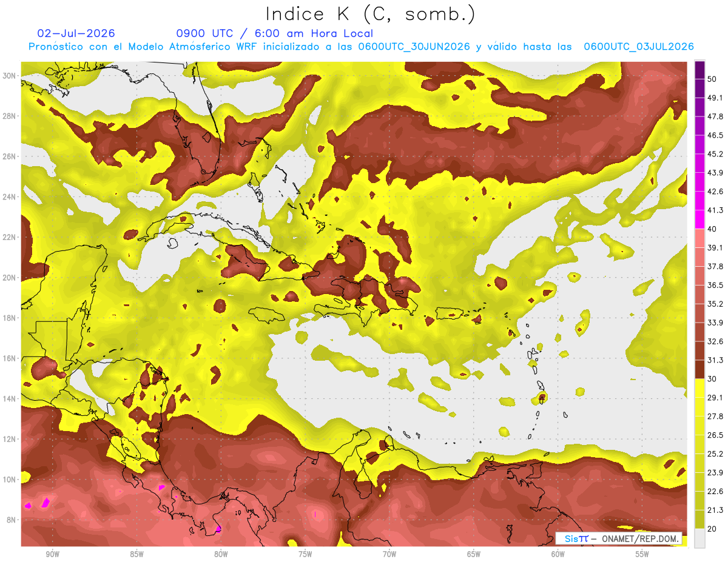Image resolution: width=728 pixels, height=562 pixels.
Task: Click the "33.9" colorbar value
Action: [x=715, y=323]
